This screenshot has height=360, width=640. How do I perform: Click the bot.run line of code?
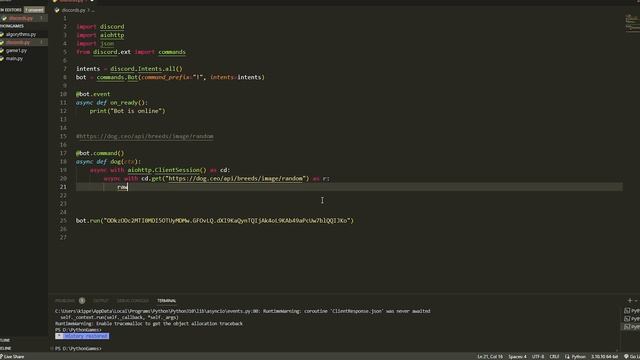click(x=215, y=221)
